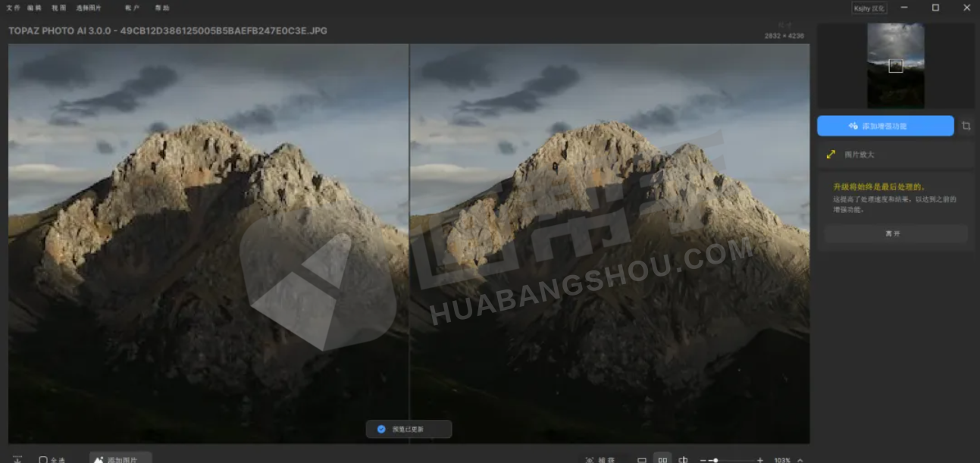Click the 离开 button in the tip box
Screen dimensions: 980x463
click(x=895, y=233)
